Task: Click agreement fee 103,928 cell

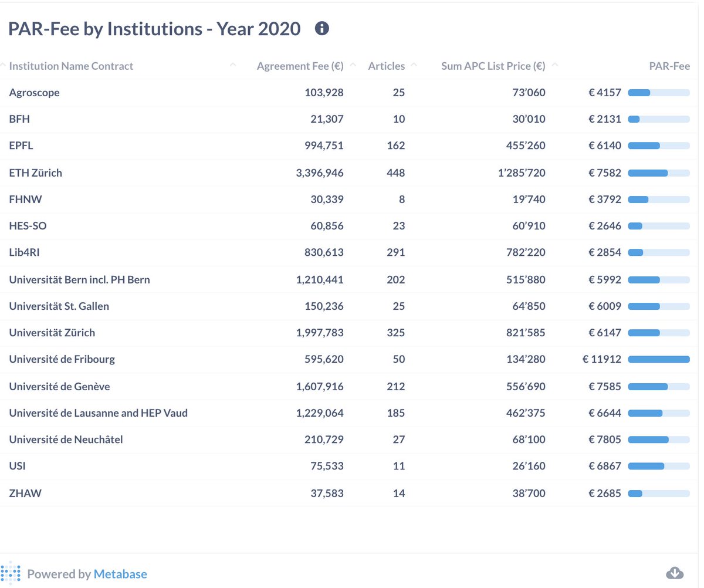Action: coord(324,93)
